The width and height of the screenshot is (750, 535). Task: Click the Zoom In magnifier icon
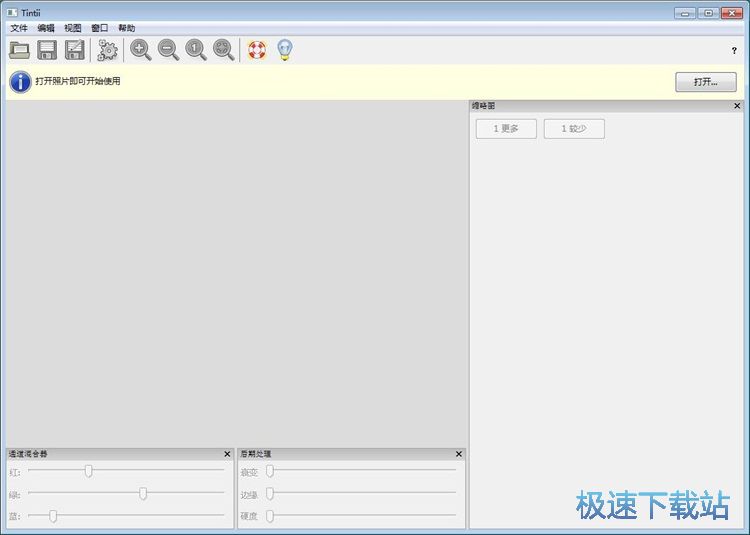click(x=141, y=50)
